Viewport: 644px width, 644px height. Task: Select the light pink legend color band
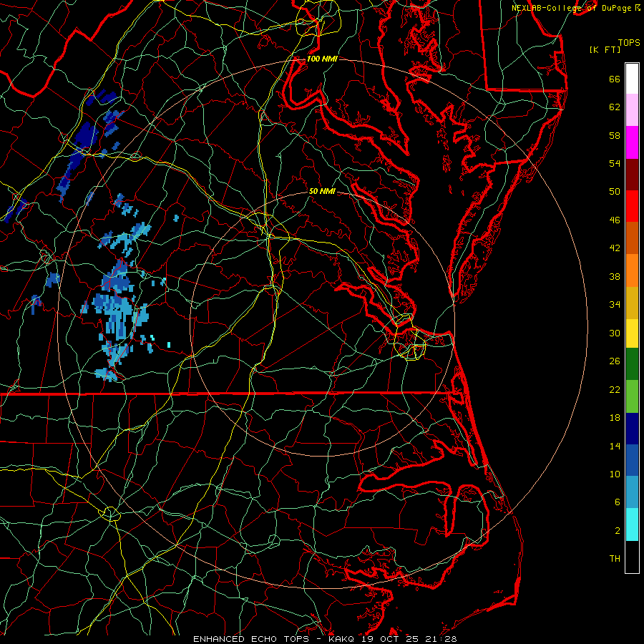tap(632, 110)
